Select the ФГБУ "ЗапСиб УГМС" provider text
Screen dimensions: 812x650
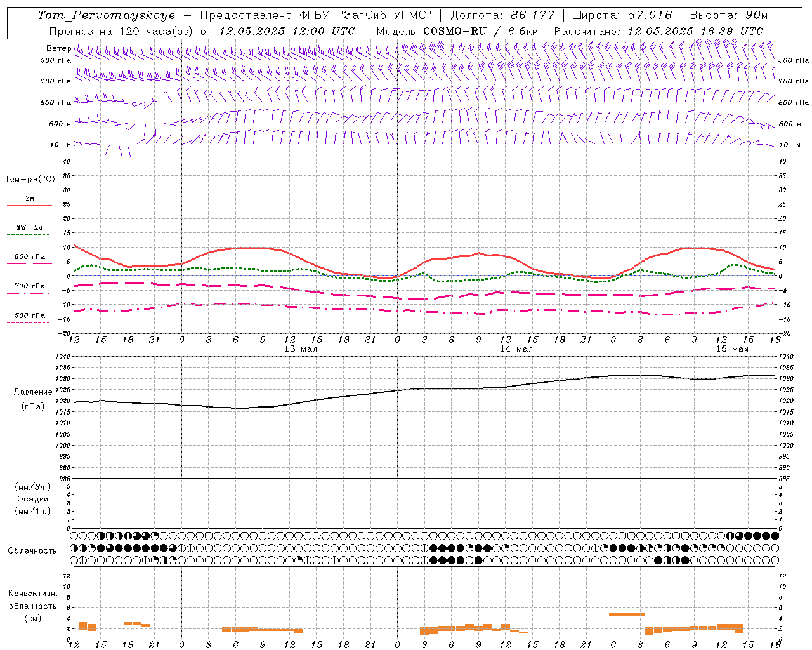point(365,15)
